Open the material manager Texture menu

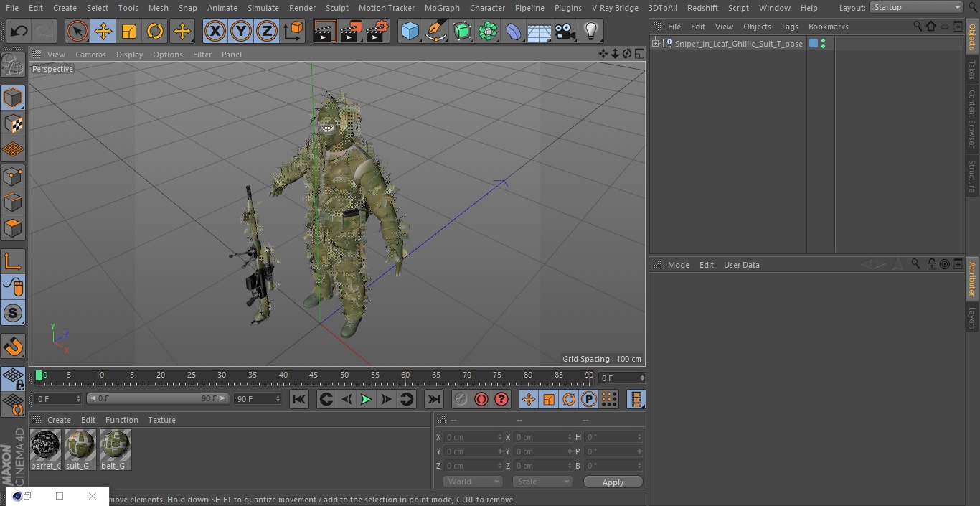coord(161,420)
